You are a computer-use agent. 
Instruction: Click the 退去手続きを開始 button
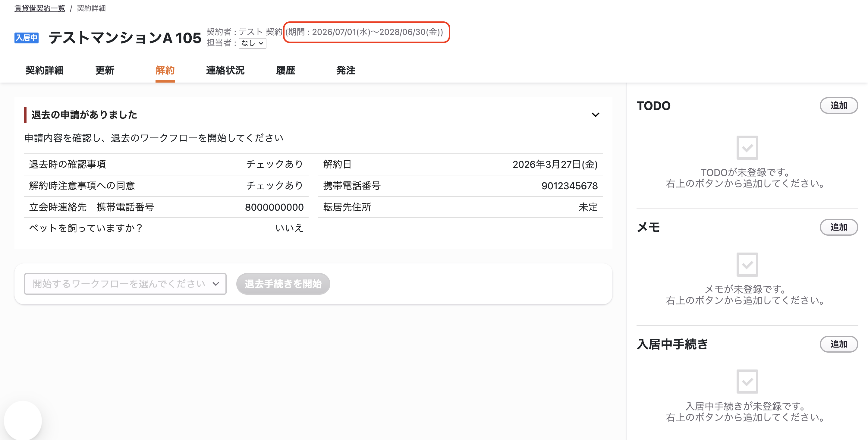(283, 284)
